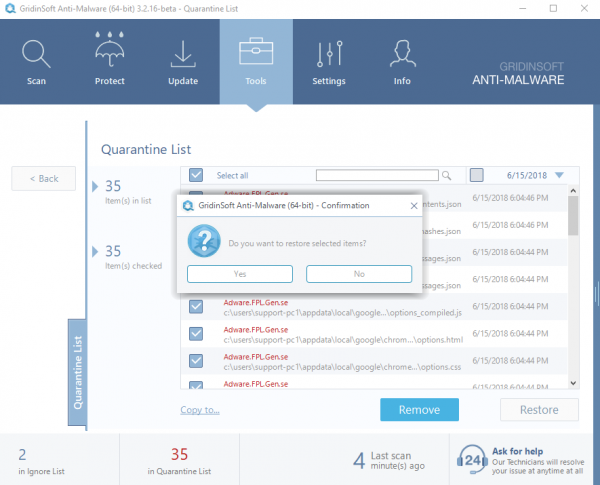Click the Ask for help text
The height and width of the screenshot is (485, 600).
(x=517, y=451)
